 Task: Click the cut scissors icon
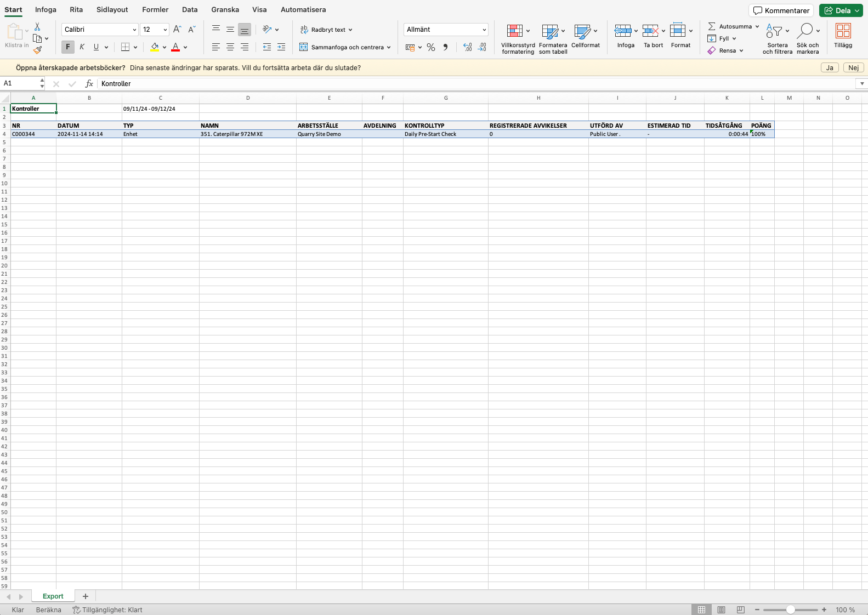[37, 27]
